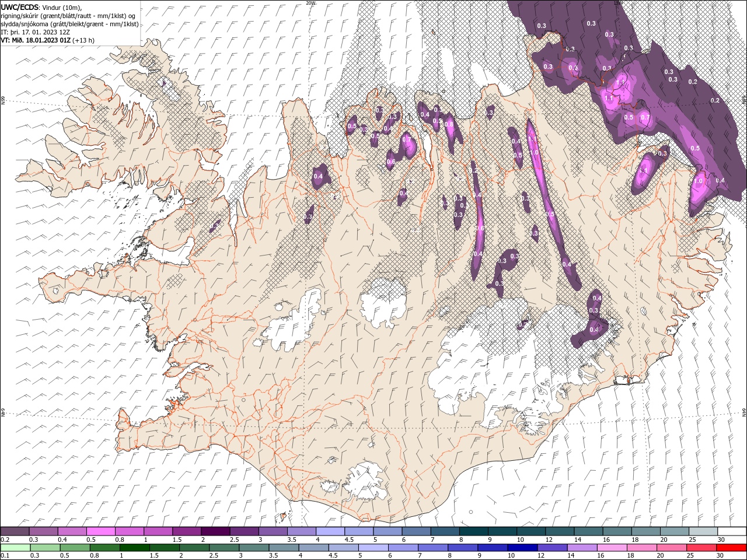Pick the upper-row 0.3 mauve swatch

click(x=44, y=531)
